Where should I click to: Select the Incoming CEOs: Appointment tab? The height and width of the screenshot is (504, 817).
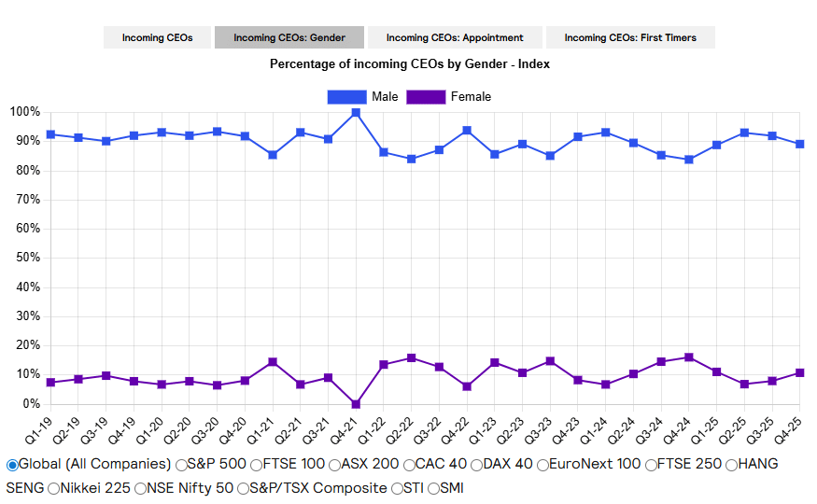pos(455,37)
